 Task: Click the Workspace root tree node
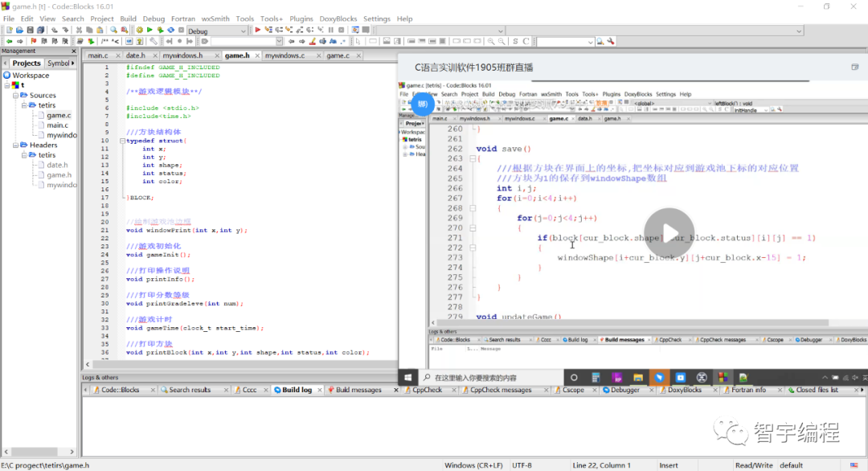pyautogui.click(x=31, y=76)
